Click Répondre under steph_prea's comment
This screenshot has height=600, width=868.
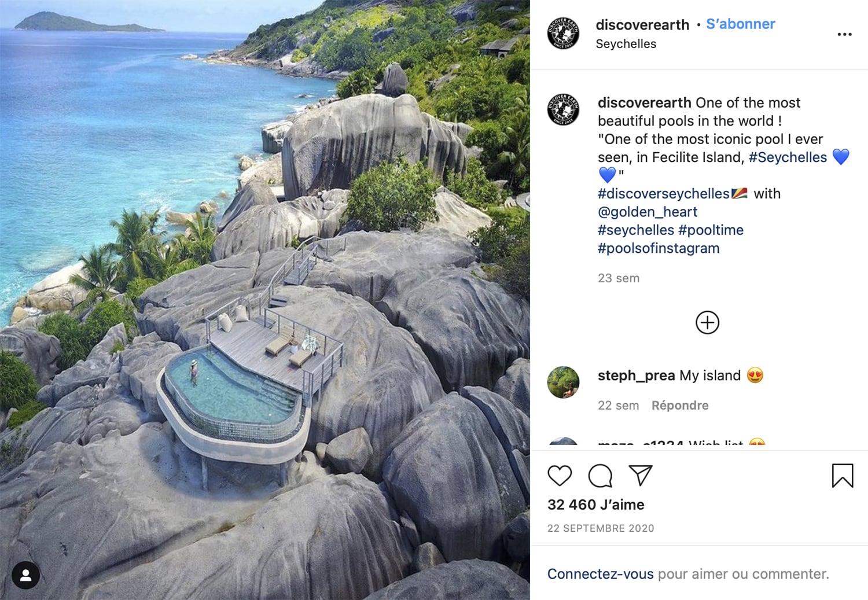679,406
